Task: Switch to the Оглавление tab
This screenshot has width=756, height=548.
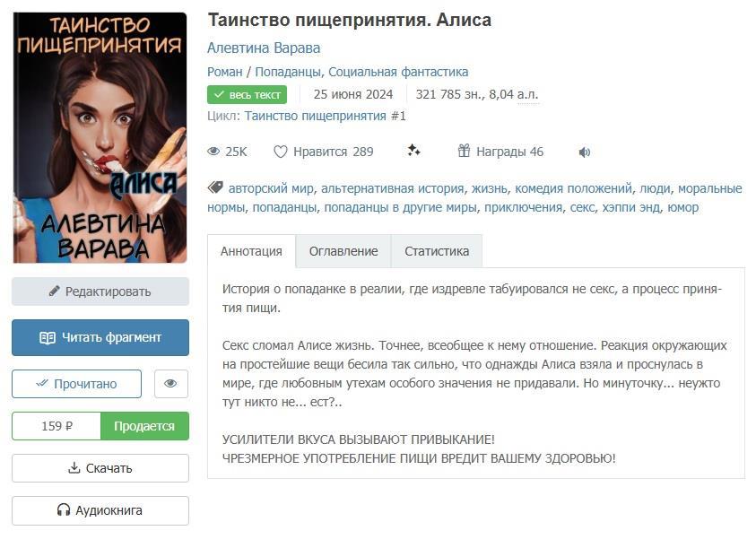Action: 343,251
